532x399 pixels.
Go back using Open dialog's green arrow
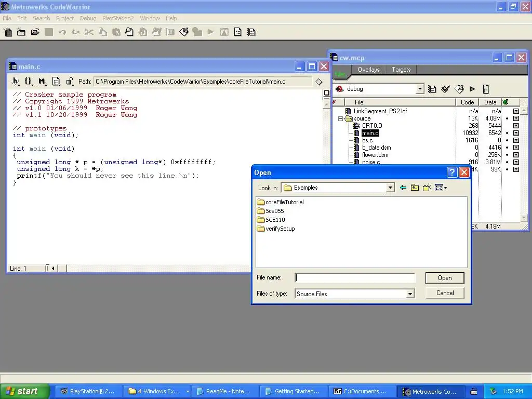coord(403,188)
